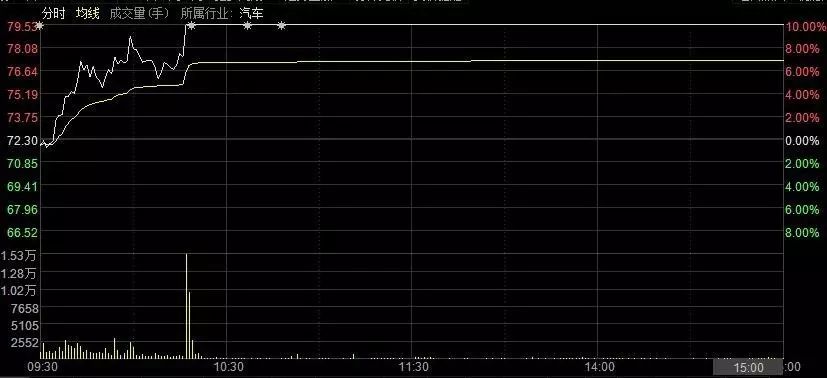Click the 14:00 time axis label
827x378 pixels.
tap(601, 367)
